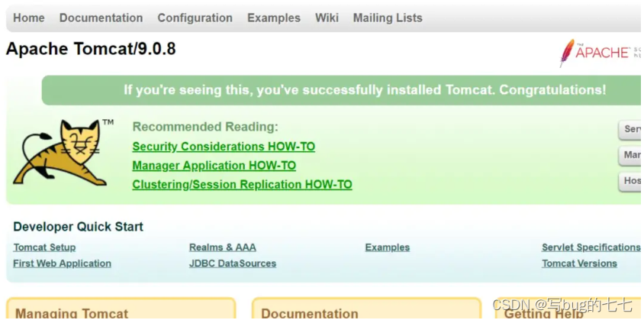Click the Tomcat cat mascot logo
This screenshot has width=644, height=320.
(x=62, y=152)
